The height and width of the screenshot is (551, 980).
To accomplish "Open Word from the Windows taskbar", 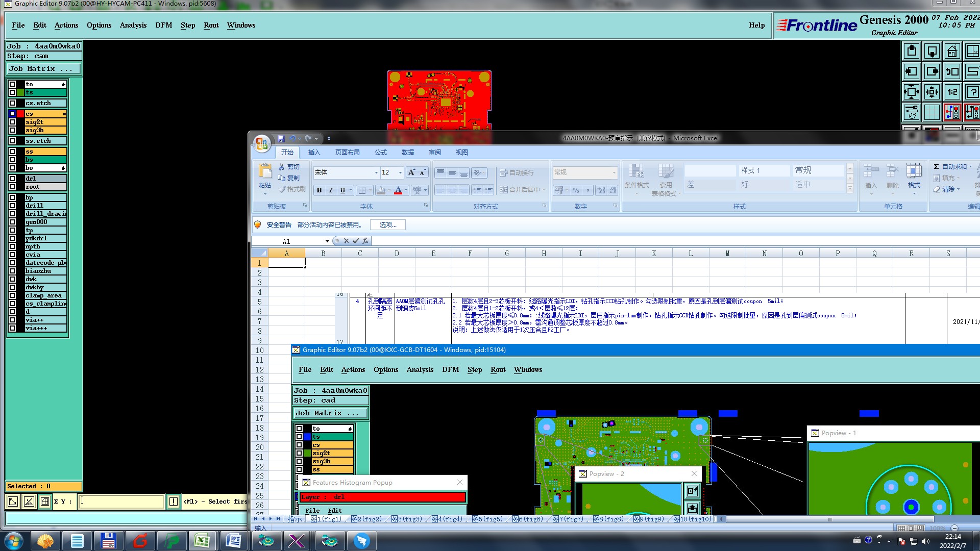I will (233, 541).
